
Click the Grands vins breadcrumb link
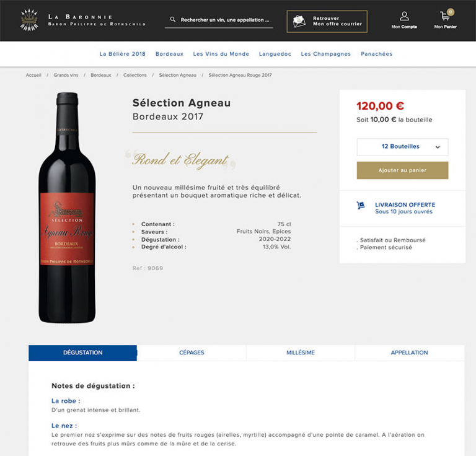66,75
